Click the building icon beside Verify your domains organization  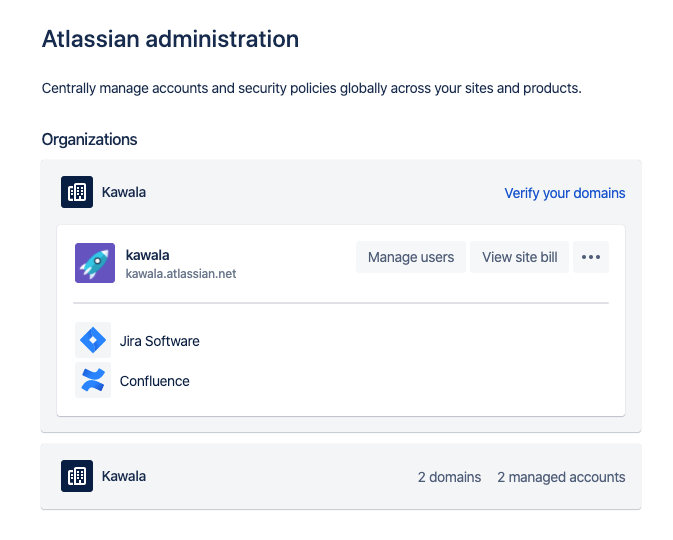77,192
